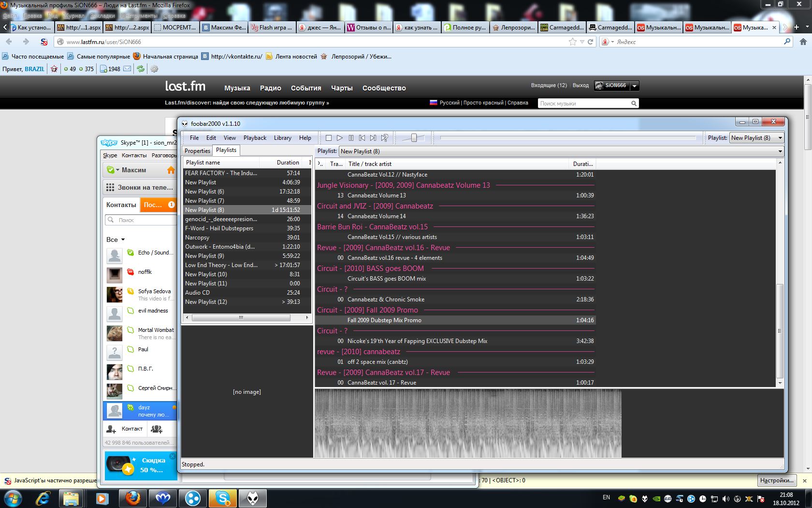
Task: Add a Skype contact with 'Контакт' button
Action: click(x=125, y=429)
